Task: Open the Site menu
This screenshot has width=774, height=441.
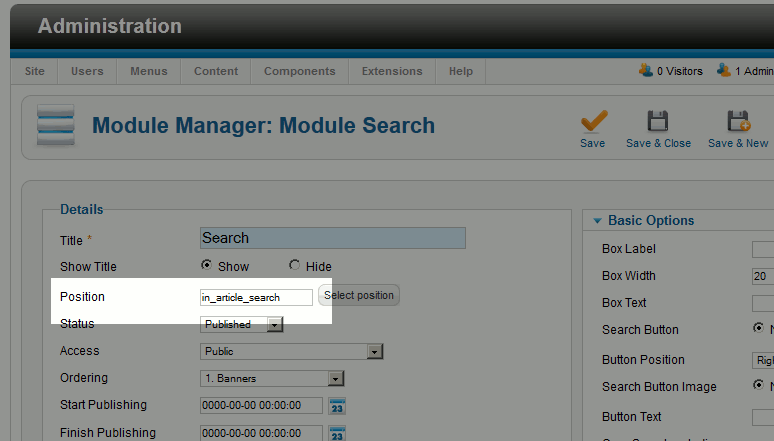Action: (35, 71)
